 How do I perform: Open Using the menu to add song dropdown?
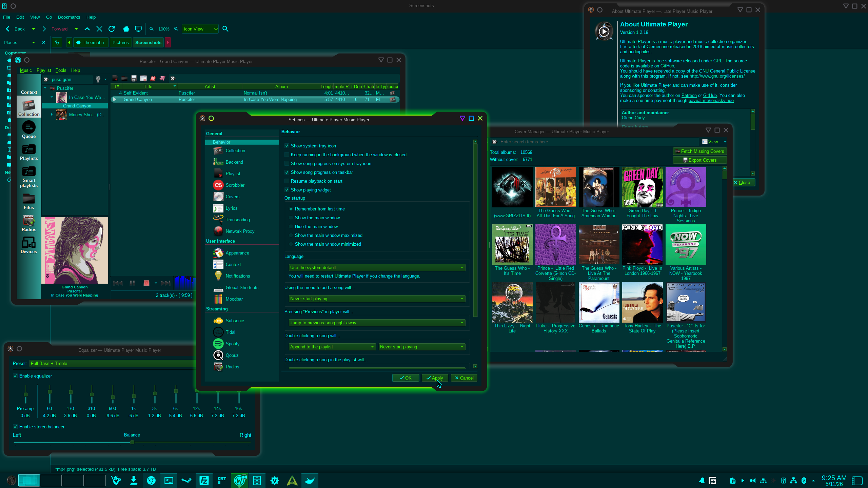[x=377, y=299]
